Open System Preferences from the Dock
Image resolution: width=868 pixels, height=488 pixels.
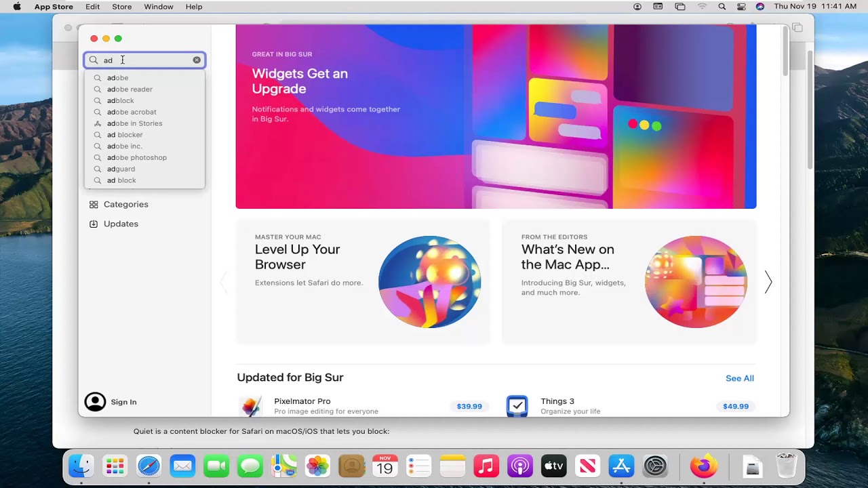point(655,466)
